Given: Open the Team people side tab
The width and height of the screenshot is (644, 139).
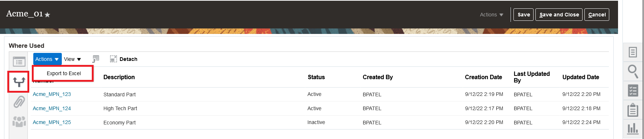Looking at the screenshot, I should coord(19,121).
